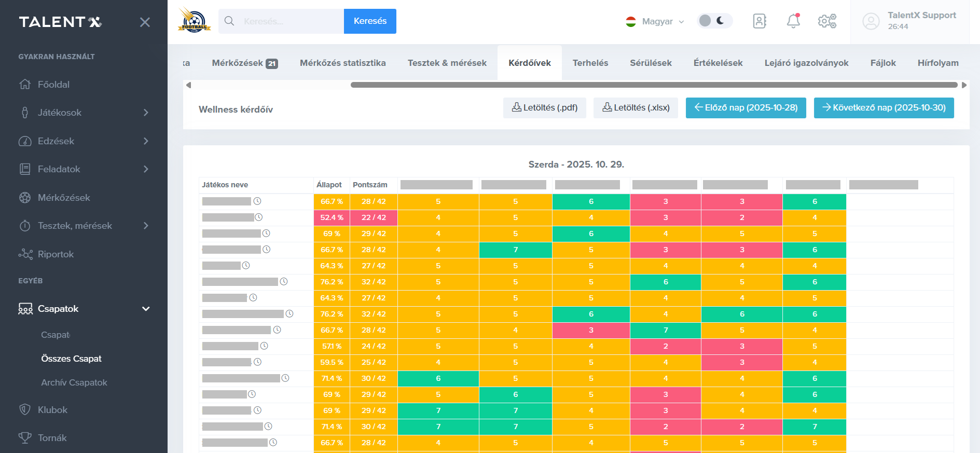The width and height of the screenshot is (980, 453).
Task: Close sidebar with the X icon
Action: tap(145, 22)
